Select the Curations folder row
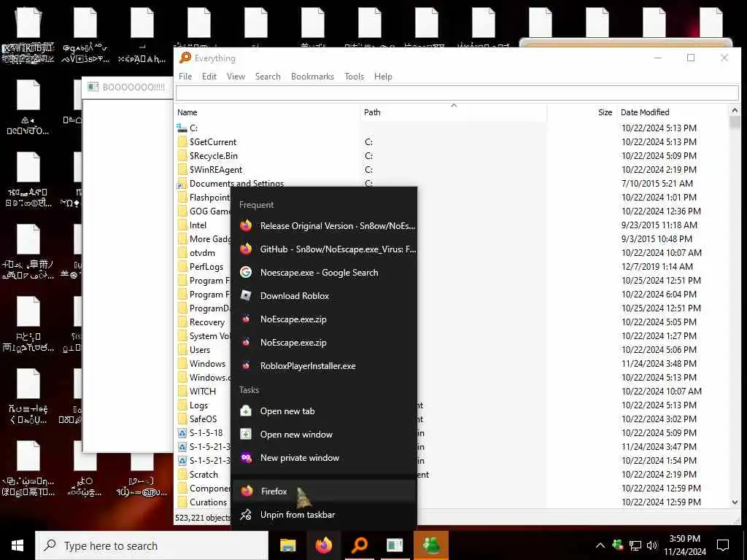This screenshot has width=747, height=560. (x=451, y=502)
